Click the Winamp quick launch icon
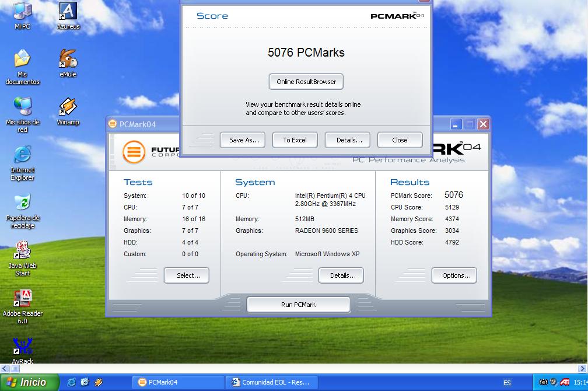 99,382
